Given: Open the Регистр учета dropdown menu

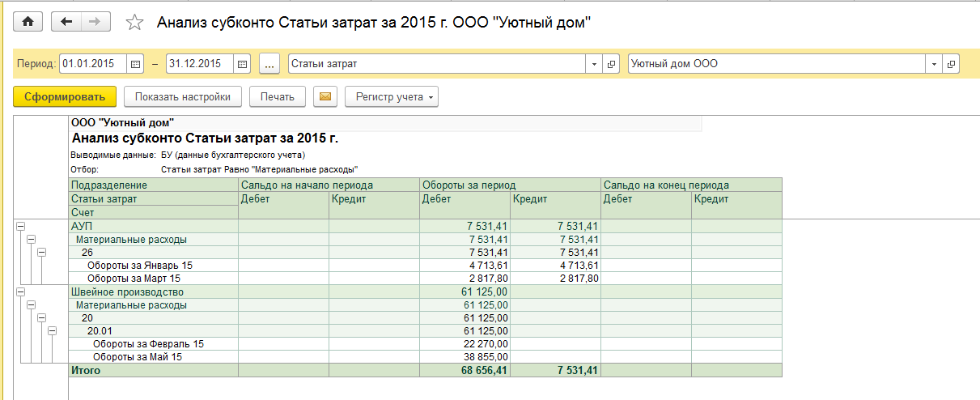Looking at the screenshot, I should point(392,97).
